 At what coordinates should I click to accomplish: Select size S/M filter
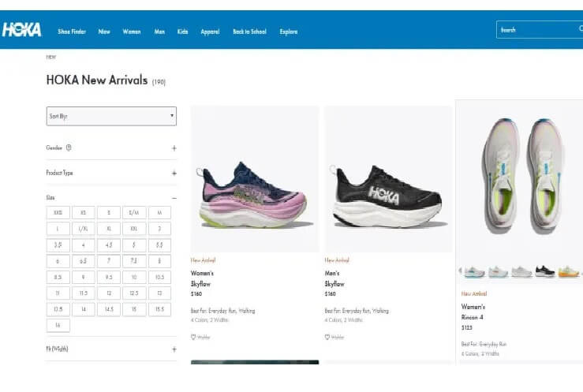point(134,212)
